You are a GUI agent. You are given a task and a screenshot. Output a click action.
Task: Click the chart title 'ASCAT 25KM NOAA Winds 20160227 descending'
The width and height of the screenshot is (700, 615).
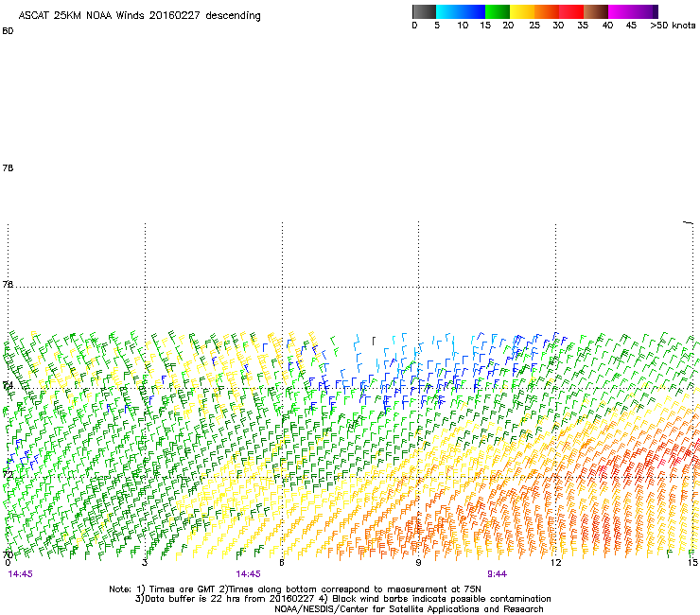[139, 16]
